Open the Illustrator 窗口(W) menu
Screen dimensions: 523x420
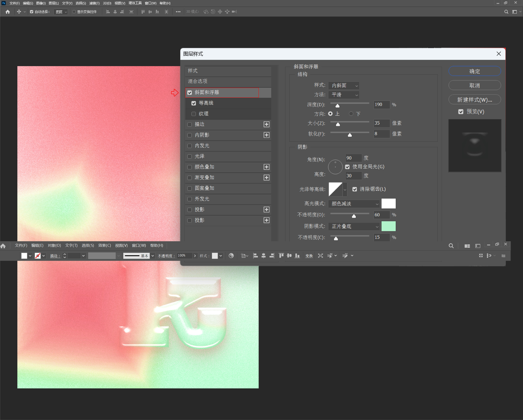pyautogui.click(x=139, y=245)
